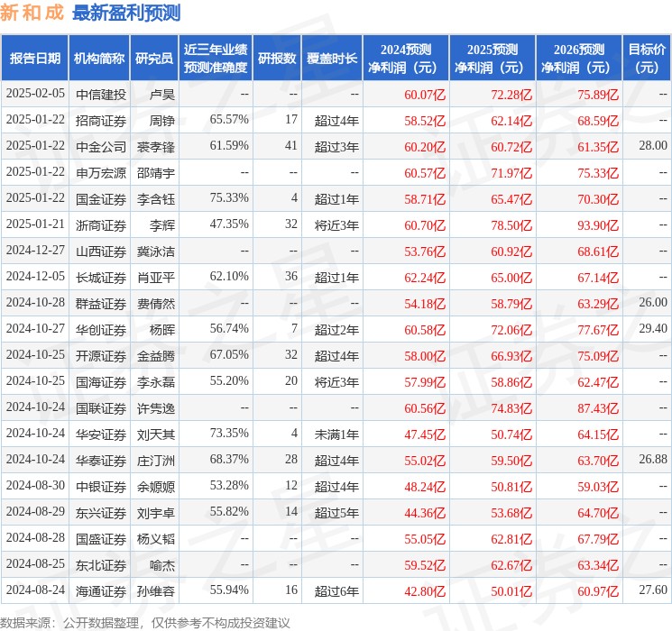Click the 93.90亿 profit value
The height and width of the screenshot is (631, 672).
(x=598, y=225)
